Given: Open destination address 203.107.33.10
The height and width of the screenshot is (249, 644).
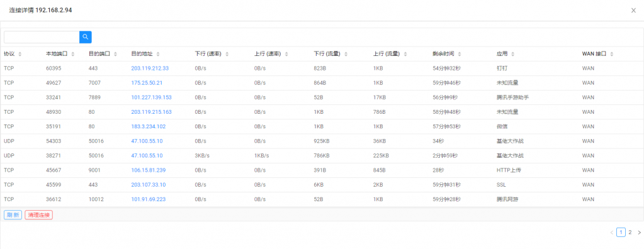Looking at the screenshot, I should click(149, 185).
